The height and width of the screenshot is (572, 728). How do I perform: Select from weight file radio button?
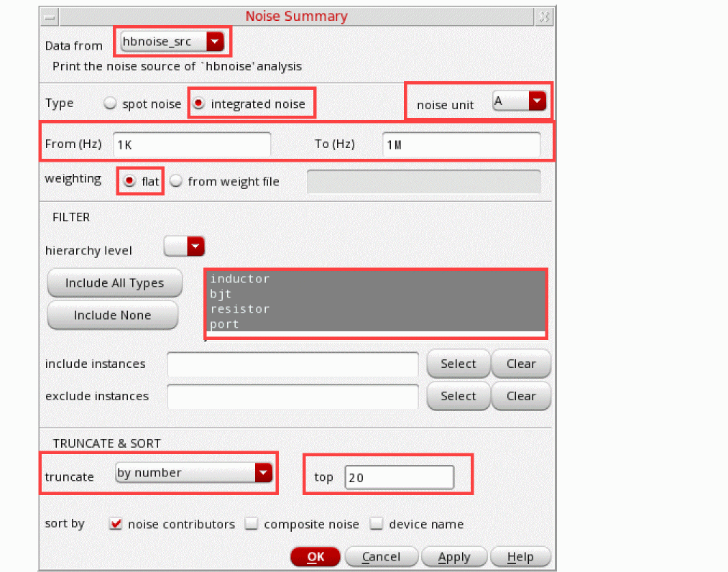176,180
